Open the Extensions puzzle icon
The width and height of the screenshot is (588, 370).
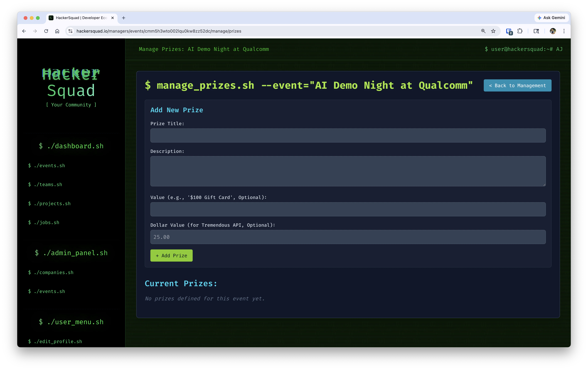[520, 31]
